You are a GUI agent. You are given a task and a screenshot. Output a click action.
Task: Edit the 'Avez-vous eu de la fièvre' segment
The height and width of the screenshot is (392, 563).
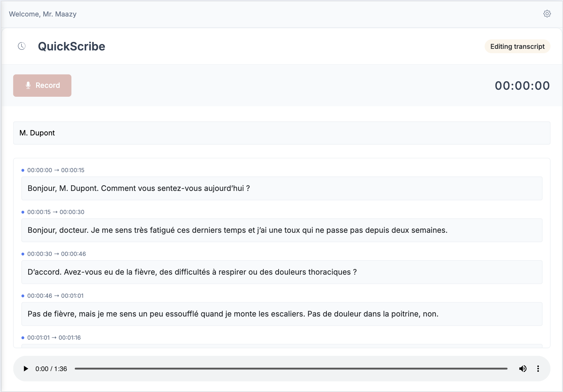[x=281, y=272]
